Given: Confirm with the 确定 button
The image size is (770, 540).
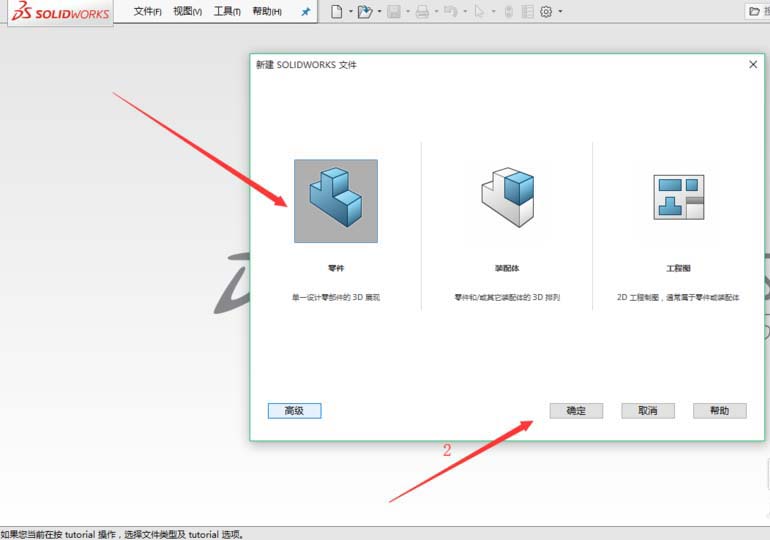Looking at the screenshot, I should (x=576, y=411).
